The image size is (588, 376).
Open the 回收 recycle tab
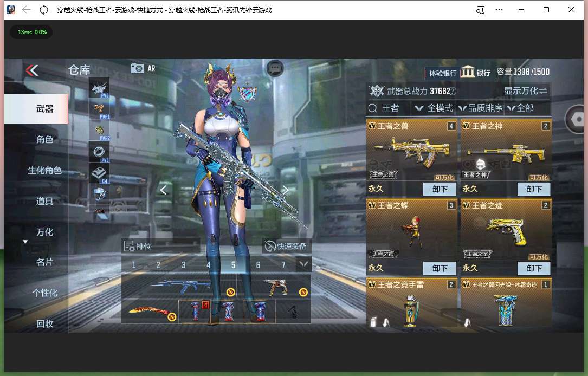pyautogui.click(x=44, y=323)
